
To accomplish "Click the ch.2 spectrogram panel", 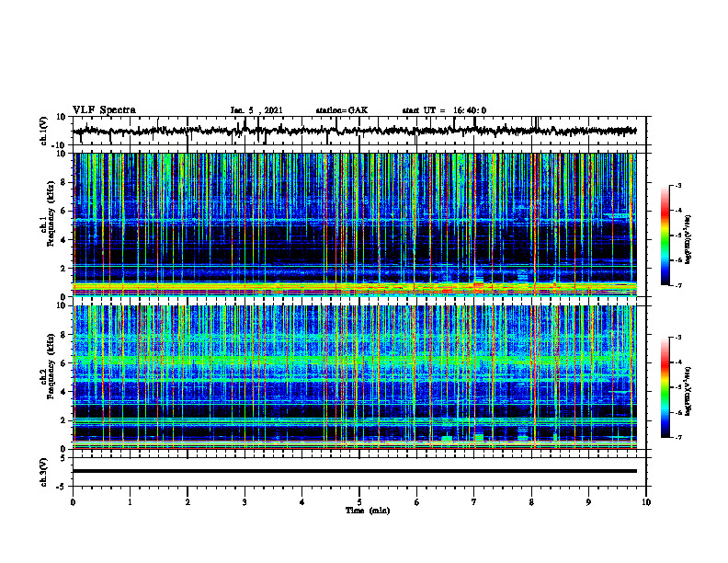I will 354,377.
